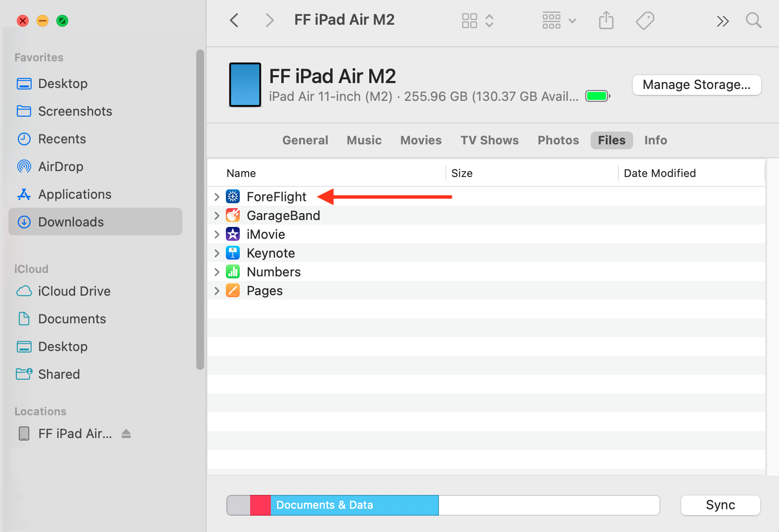Click the gray storage bar segment
The width and height of the screenshot is (779, 532).
click(x=239, y=505)
